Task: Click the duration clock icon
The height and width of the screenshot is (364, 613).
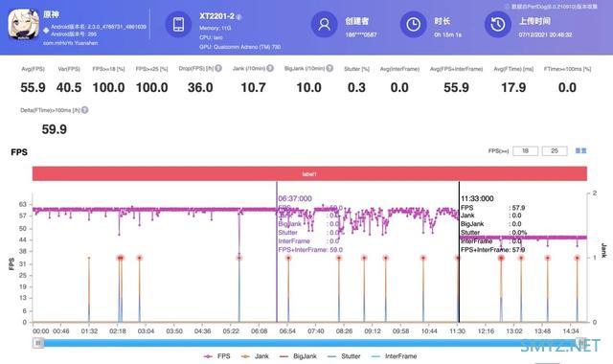Action: click(413, 24)
